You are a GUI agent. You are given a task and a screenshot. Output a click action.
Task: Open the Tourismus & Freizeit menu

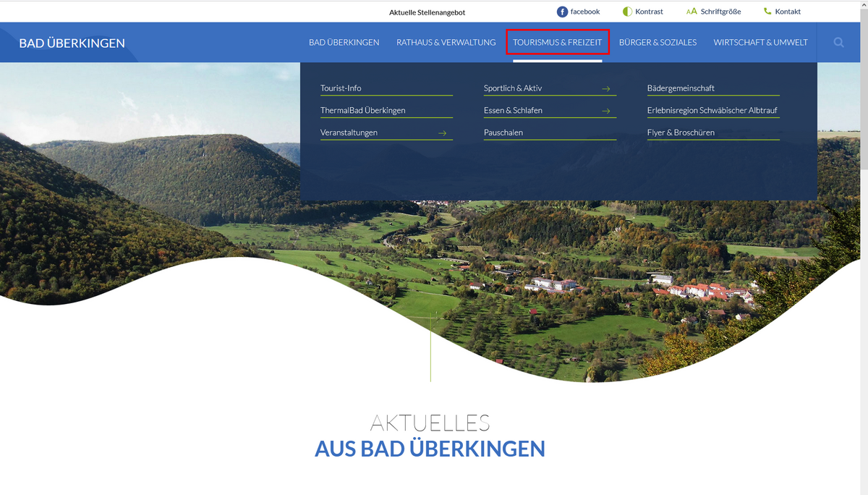[x=557, y=43]
